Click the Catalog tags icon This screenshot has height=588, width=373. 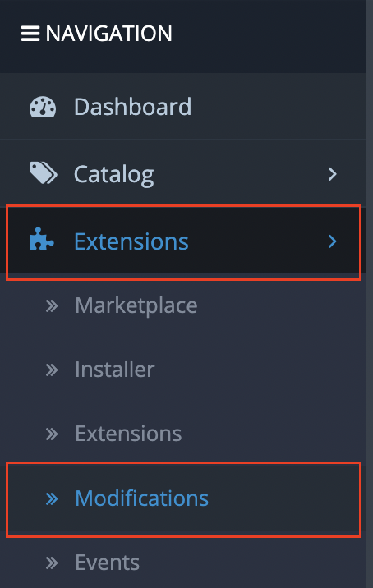pyautogui.click(x=44, y=173)
